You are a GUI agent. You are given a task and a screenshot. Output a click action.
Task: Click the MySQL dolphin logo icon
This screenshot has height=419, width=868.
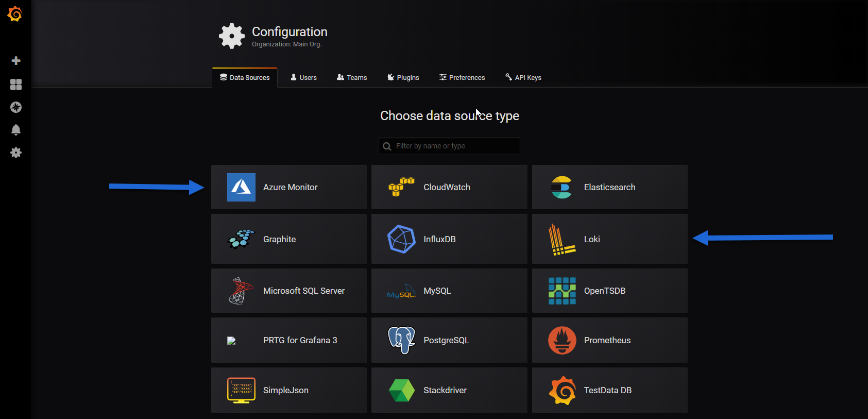[401, 291]
